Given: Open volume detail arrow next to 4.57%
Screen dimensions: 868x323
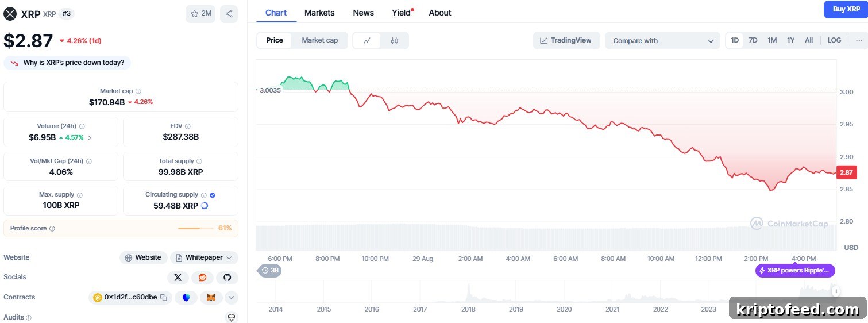Looking at the screenshot, I should pos(89,137).
